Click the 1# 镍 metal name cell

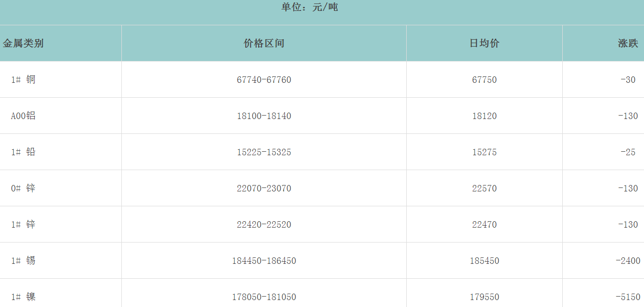click(23, 297)
